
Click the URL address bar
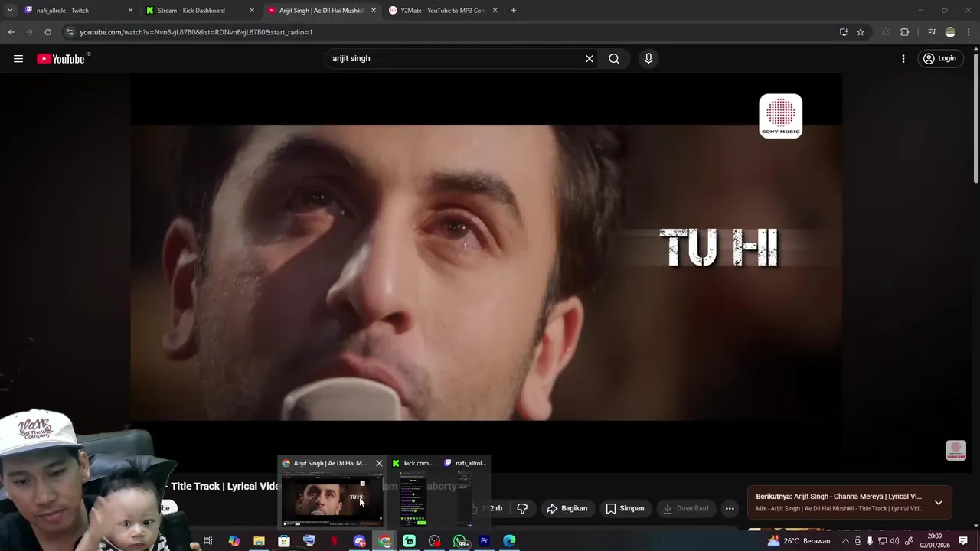pyautogui.click(x=452, y=32)
